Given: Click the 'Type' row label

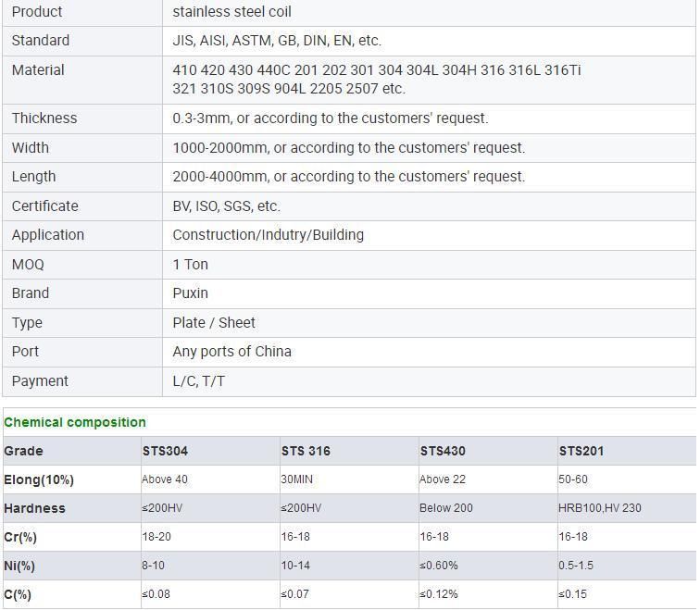Looking at the screenshot, I should click(27, 323).
